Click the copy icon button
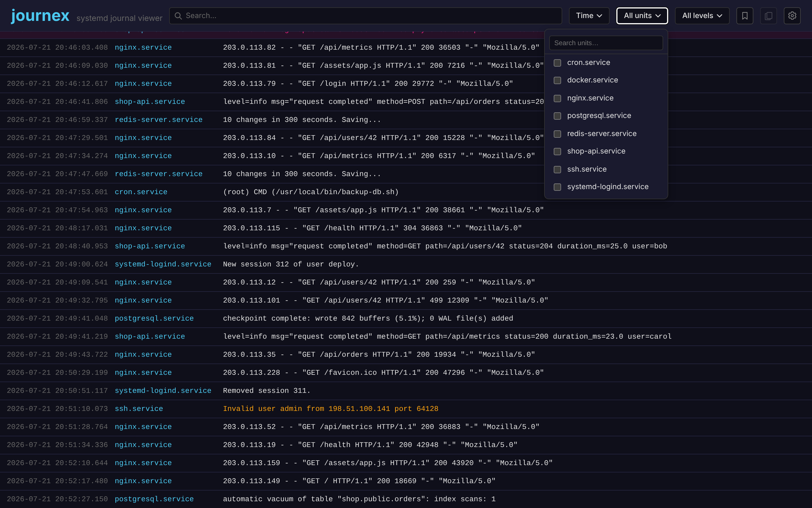 [x=768, y=16]
